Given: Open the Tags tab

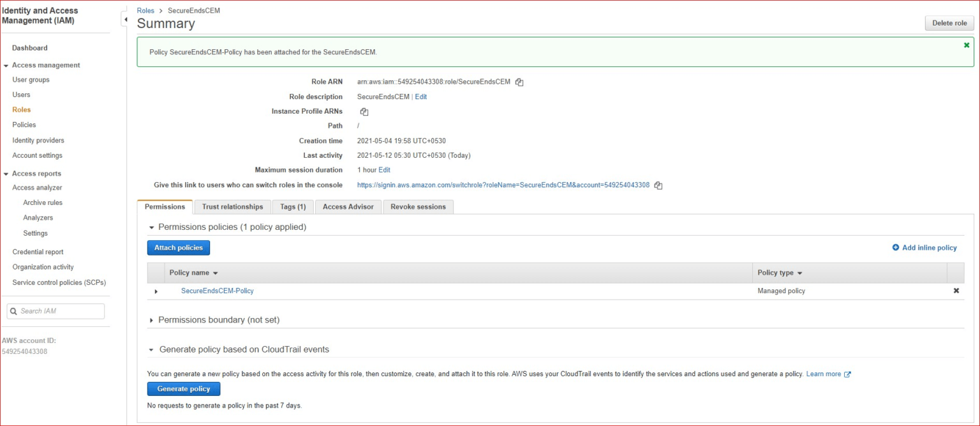Looking at the screenshot, I should click(292, 206).
